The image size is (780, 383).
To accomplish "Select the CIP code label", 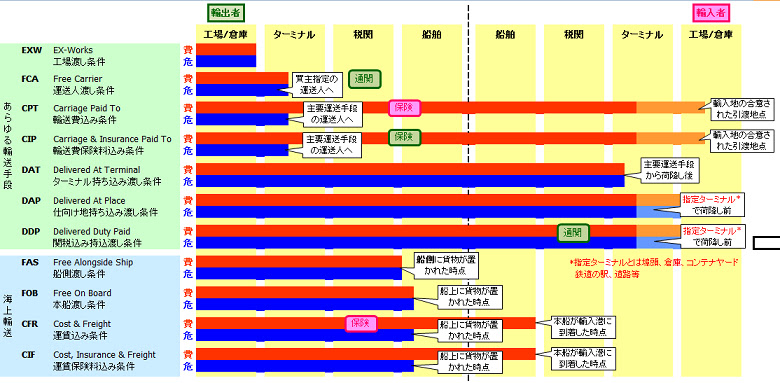I will tap(30, 139).
